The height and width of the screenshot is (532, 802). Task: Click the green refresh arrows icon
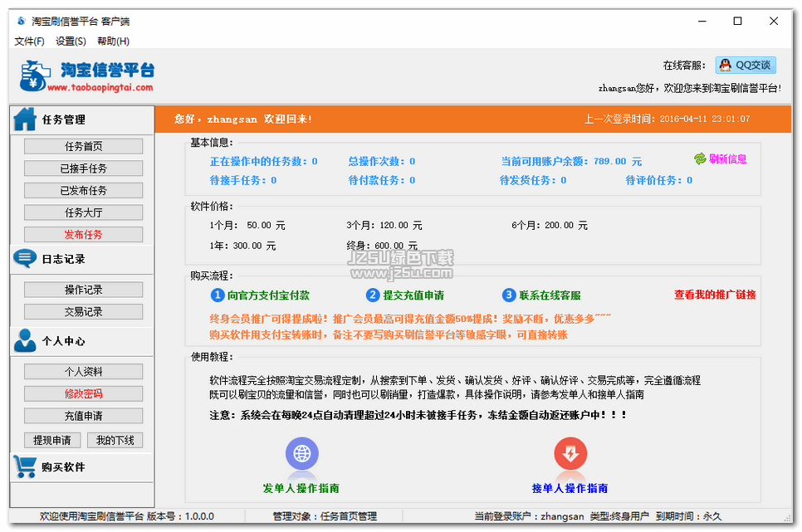(x=700, y=159)
